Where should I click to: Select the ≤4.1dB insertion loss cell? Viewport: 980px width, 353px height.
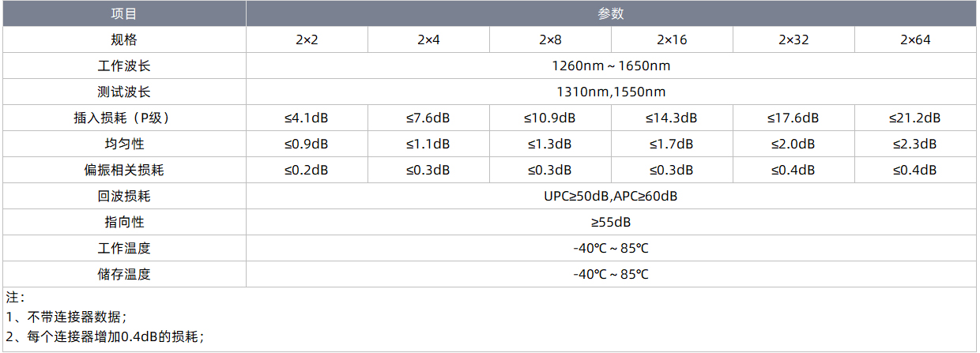point(307,118)
